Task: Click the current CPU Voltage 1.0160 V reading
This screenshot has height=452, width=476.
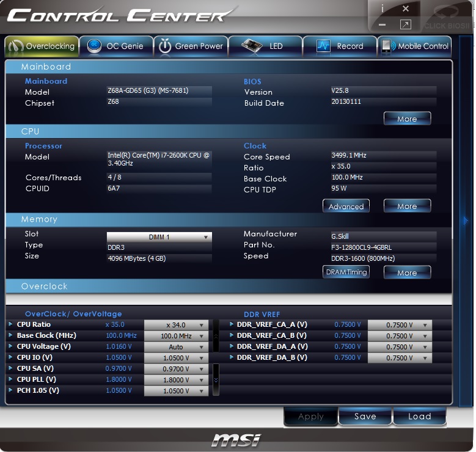Action: 119,346
